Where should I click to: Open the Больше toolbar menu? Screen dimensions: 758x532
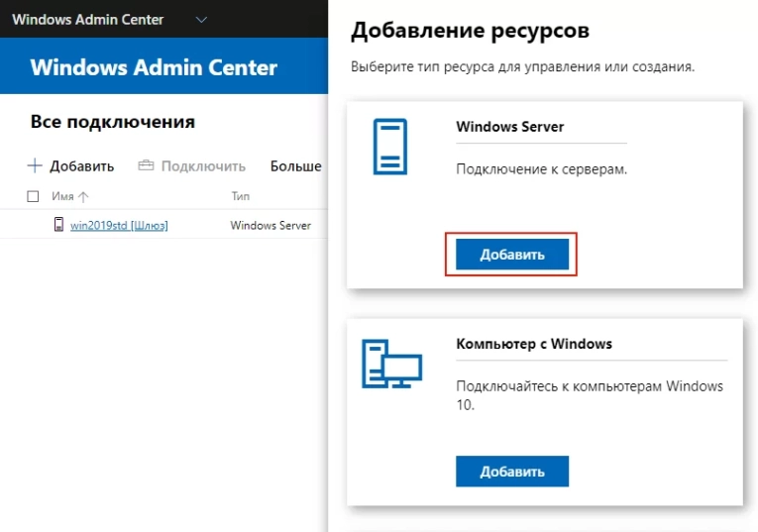tap(295, 165)
